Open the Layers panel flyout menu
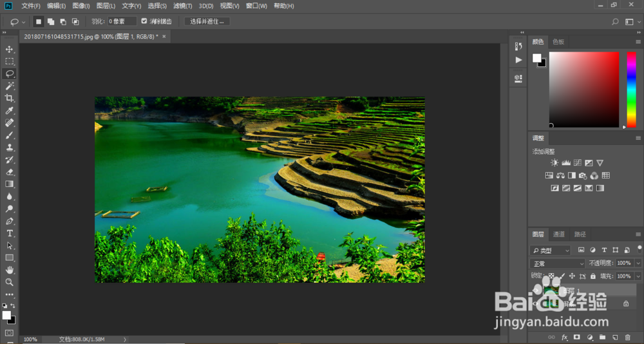The image size is (644, 344). [x=638, y=234]
